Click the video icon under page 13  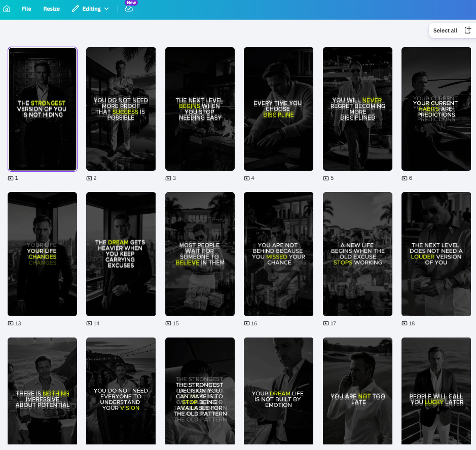coord(11,323)
